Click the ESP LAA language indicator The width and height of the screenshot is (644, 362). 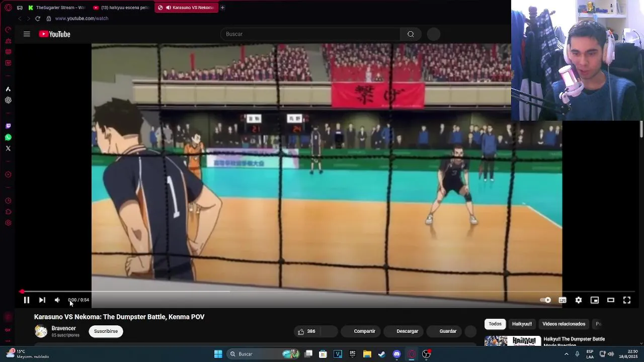590,354
